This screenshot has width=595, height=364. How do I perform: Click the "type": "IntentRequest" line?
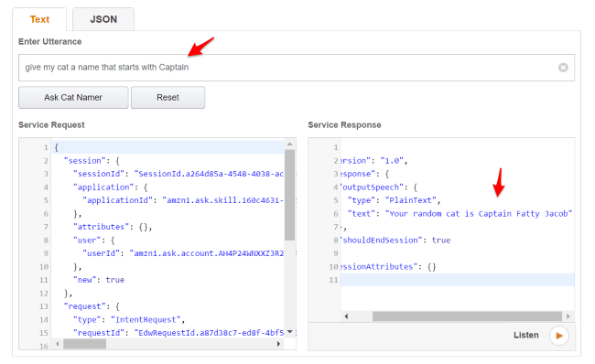[129, 320]
